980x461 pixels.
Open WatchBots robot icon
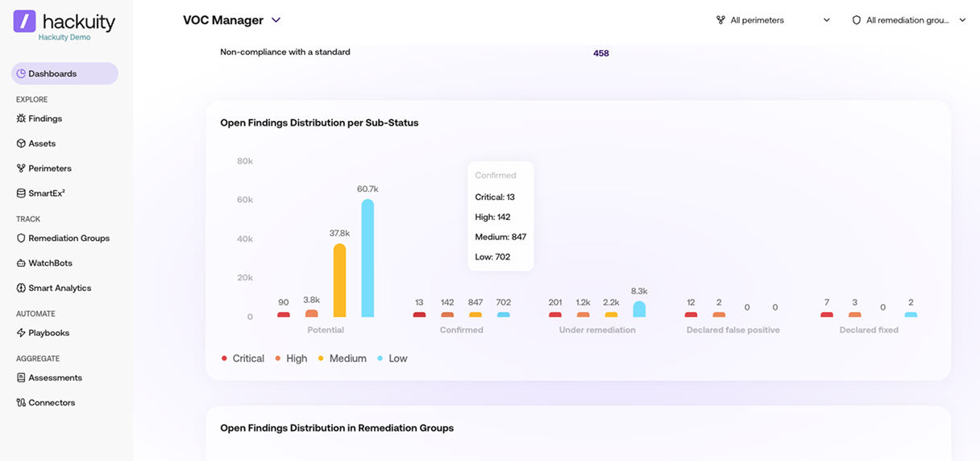click(21, 264)
